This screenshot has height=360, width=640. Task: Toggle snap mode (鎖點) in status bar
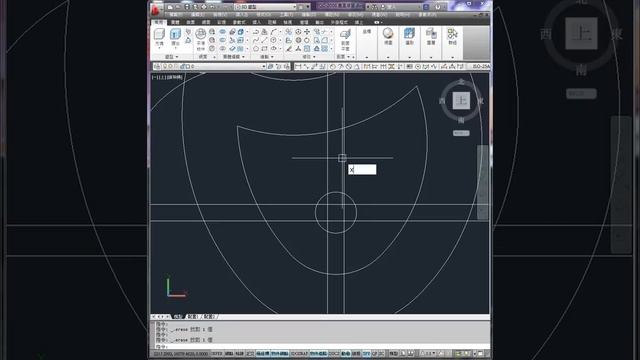[229, 353]
